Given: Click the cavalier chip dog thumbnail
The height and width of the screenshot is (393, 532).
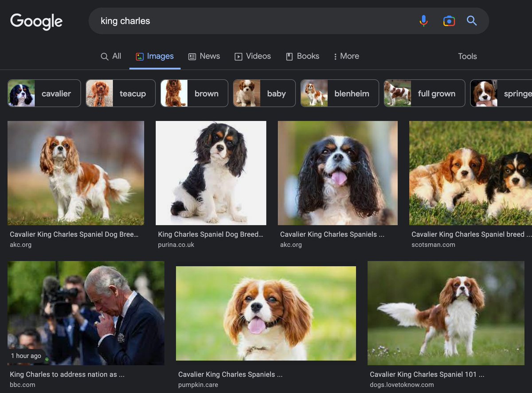Looking at the screenshot, I should [x=21, y=93].
